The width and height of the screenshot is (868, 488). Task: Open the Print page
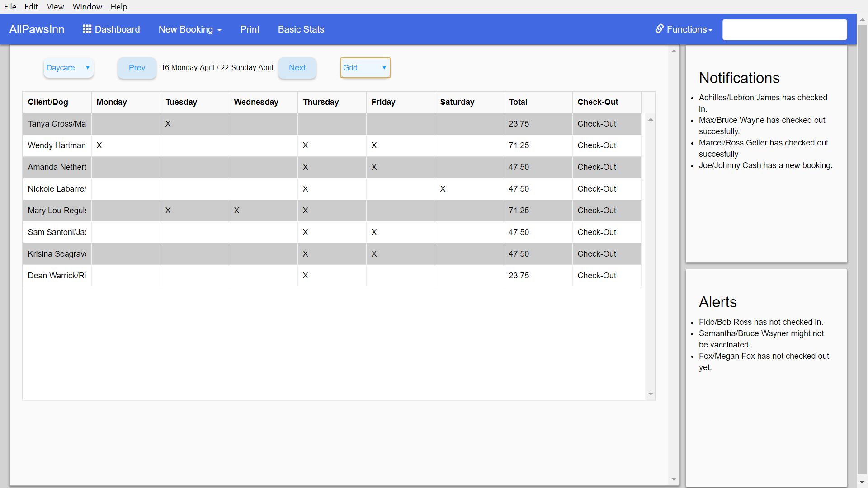250,29
